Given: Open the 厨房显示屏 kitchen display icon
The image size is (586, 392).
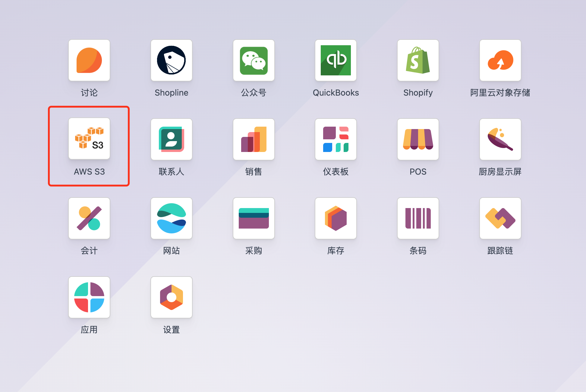Looking at the screenshot, I should point(500,139).
